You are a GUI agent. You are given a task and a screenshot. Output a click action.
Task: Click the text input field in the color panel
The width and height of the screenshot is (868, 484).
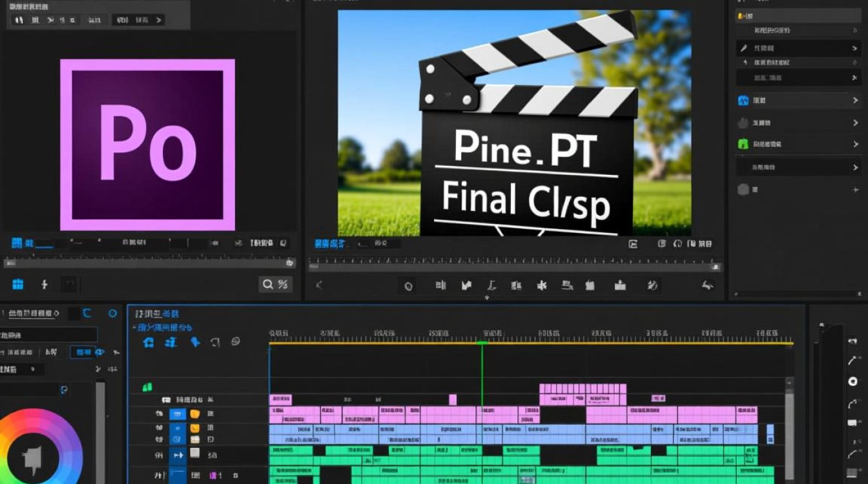coord(48,335)
